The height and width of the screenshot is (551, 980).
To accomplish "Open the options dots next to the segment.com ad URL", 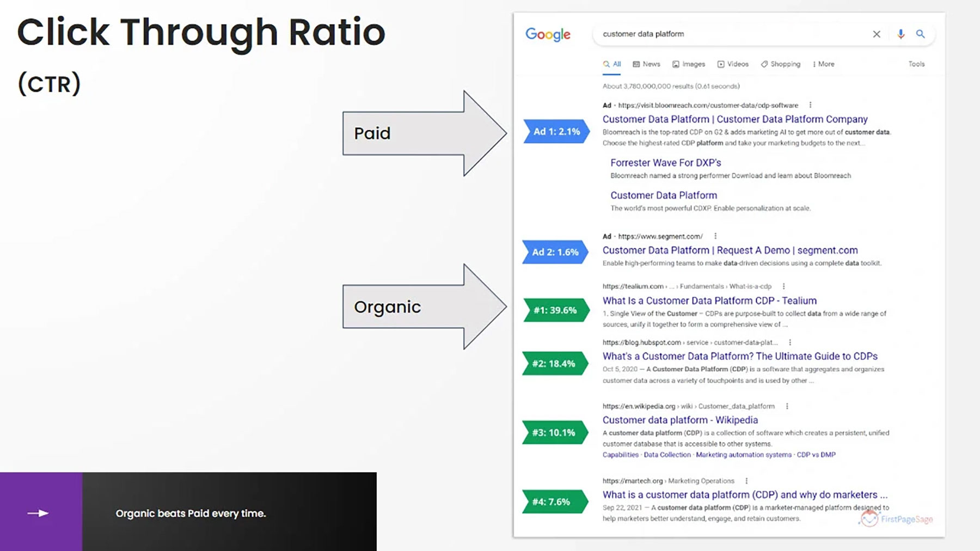I will point(715,236).
